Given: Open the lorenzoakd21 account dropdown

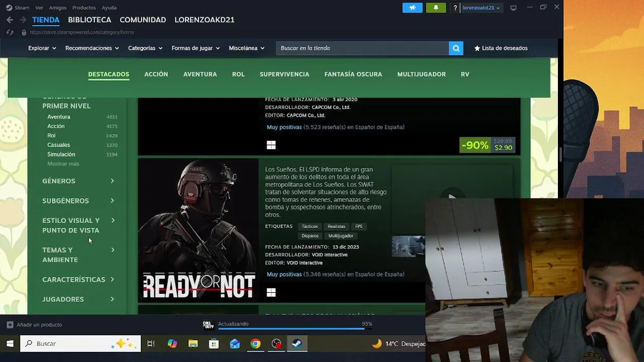Looking at the screenshot, I should point(481,8).
